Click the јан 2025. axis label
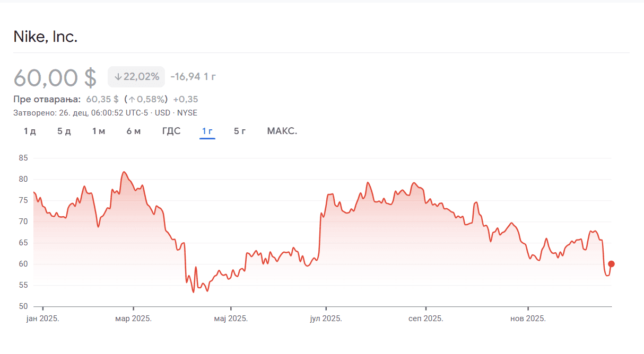This screenshot has width=644, height=354. 43,319
